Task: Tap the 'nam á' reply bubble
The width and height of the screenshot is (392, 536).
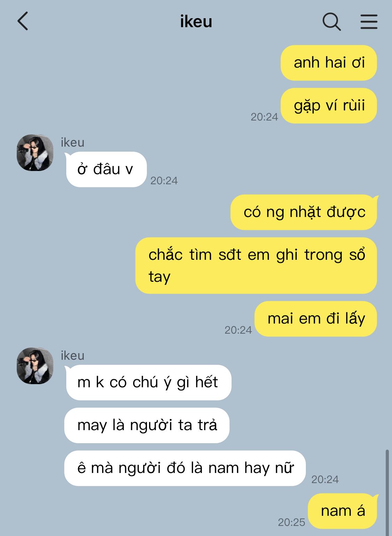Action: (x=343, y=511)
